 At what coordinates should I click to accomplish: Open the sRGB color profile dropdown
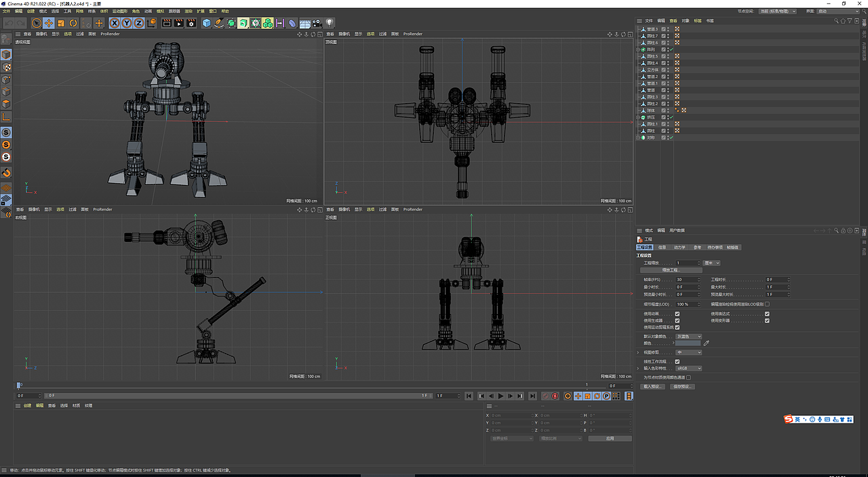(688, 369)
